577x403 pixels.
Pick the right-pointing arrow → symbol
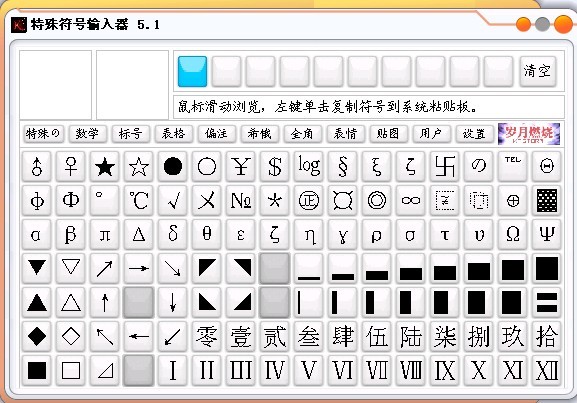click(139, 268)
